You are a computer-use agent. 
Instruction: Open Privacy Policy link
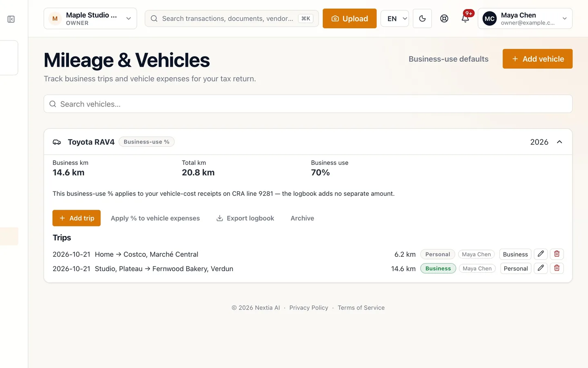tap(309, 308)
